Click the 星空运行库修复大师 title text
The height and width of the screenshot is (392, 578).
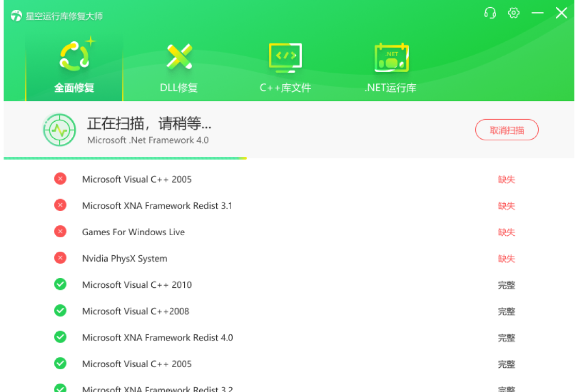tap(64, 16)
